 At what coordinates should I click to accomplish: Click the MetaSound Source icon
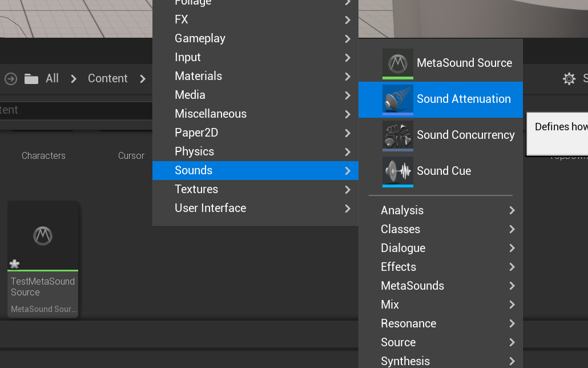click(x=398, y=63)
